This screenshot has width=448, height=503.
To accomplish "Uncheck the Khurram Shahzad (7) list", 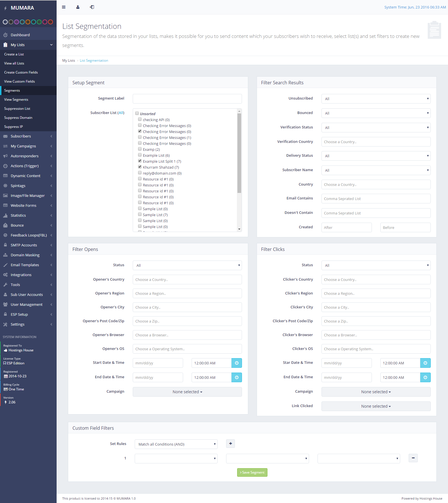I will [140, 167].
